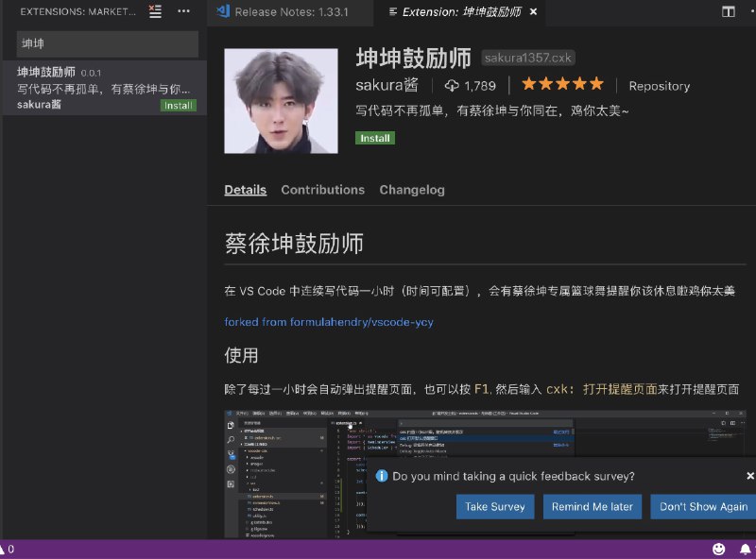Click the Don't Show Again button
The width and height of the screenshot is (756, 559).
702,506
